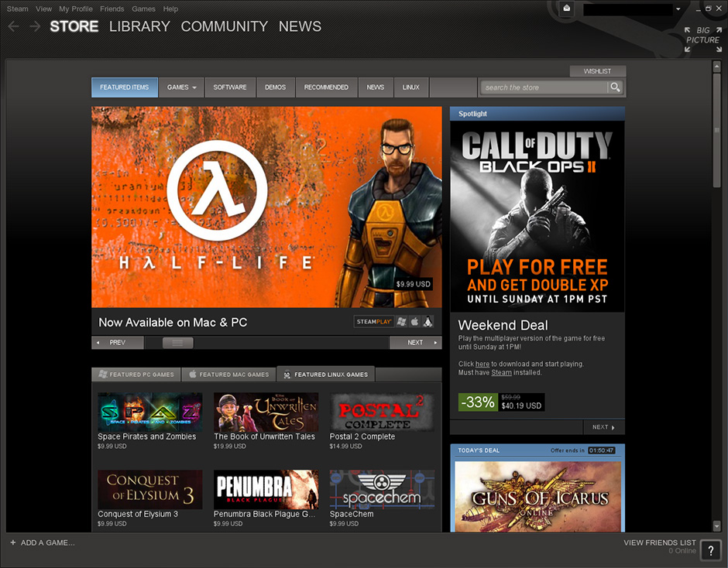This screenshot has height=568, width=728.
Task: Switch to Featured PC Games tab
Action: point(136,375)
